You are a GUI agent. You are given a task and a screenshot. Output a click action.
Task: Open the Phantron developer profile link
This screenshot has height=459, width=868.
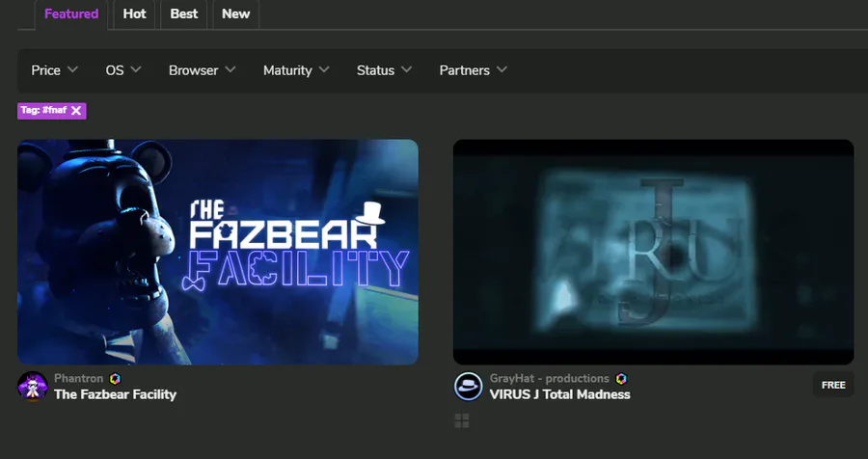point(79,379)
